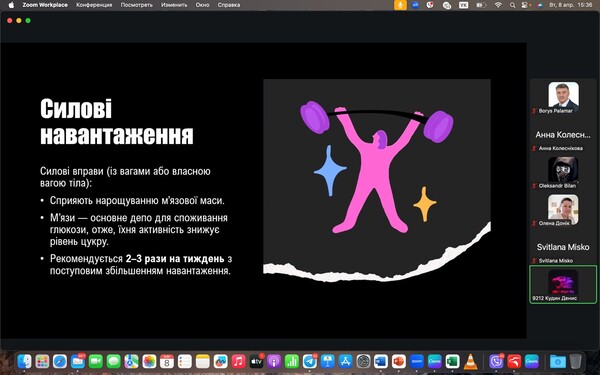The width and height of the screenshot is (600, 375).
Task: Click the bold text '2–3 рази на тиждень'
Action: (175, 259)
